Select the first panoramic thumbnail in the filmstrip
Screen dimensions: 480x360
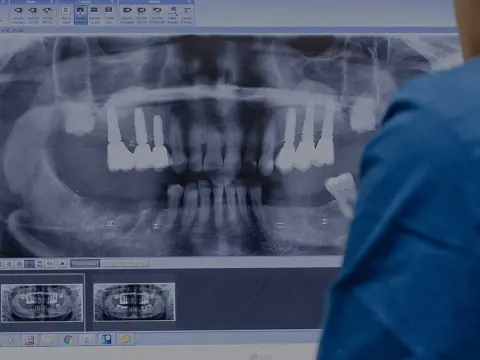click(x=42, y=303)
